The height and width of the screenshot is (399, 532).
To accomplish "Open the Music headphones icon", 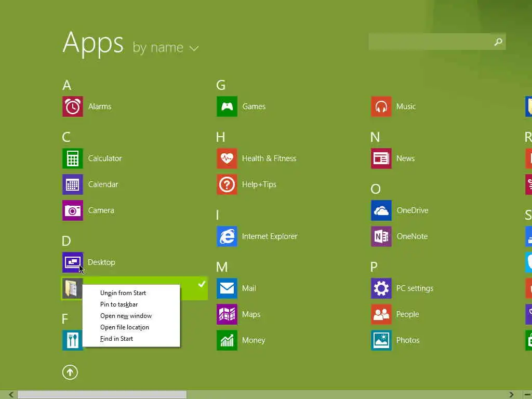I will click(x=381, y=107).
